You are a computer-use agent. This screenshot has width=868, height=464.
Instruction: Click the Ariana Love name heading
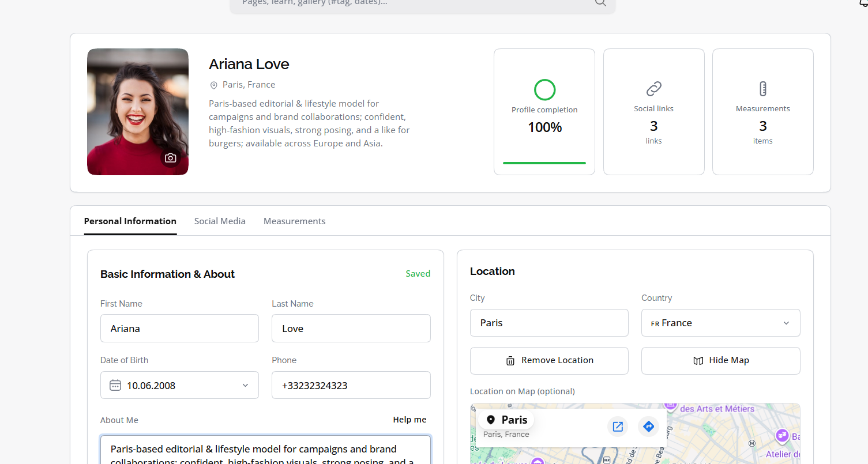249,64
